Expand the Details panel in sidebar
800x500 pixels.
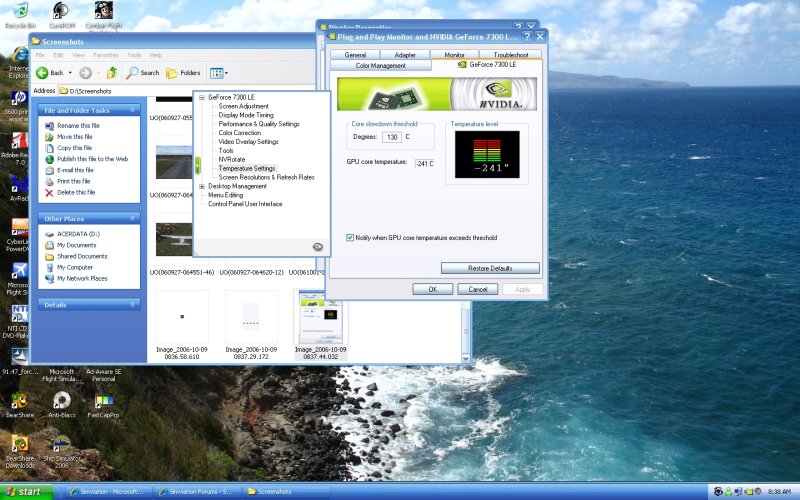pos(133,304)
